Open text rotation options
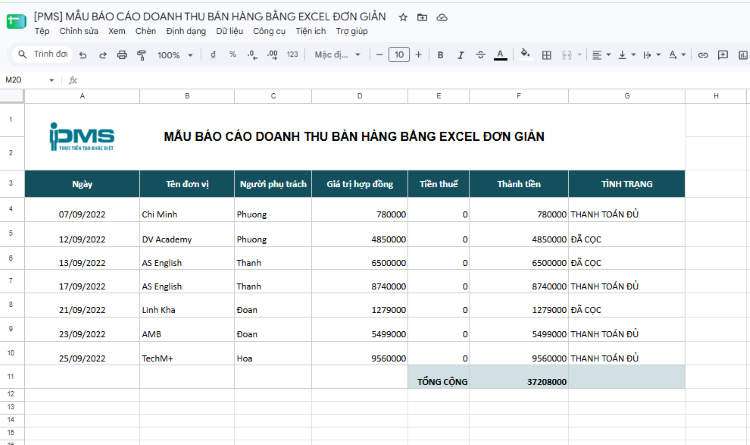The width and height of the screenshot is (750, 445). (x=676, y=55)
